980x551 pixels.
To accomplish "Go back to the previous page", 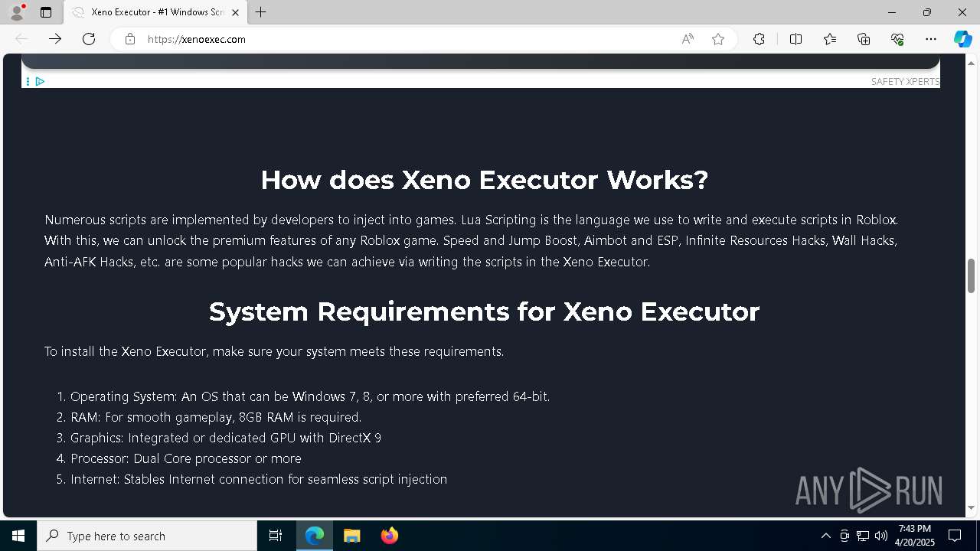I will click(21, 39).
